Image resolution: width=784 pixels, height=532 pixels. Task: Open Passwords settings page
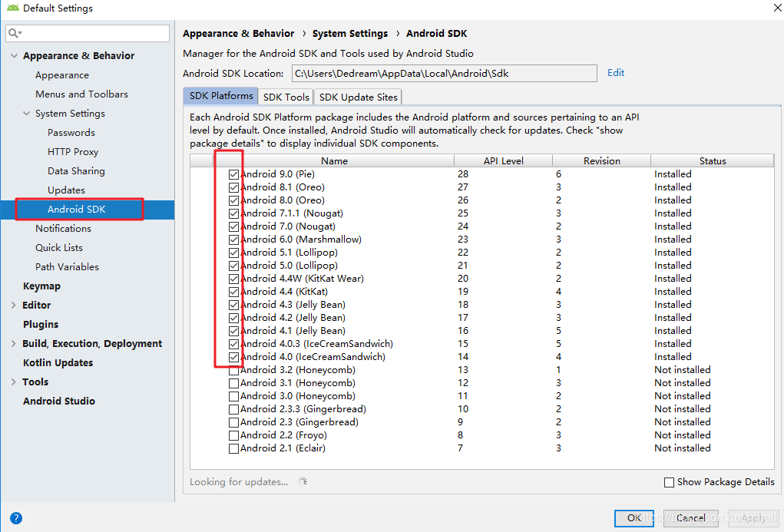71,133
